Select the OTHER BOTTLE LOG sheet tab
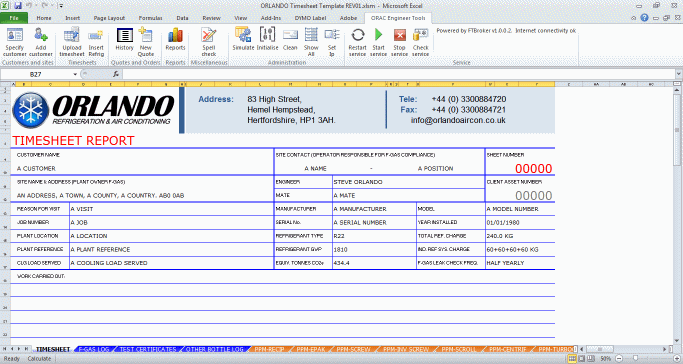 click(x=214, y=349)
